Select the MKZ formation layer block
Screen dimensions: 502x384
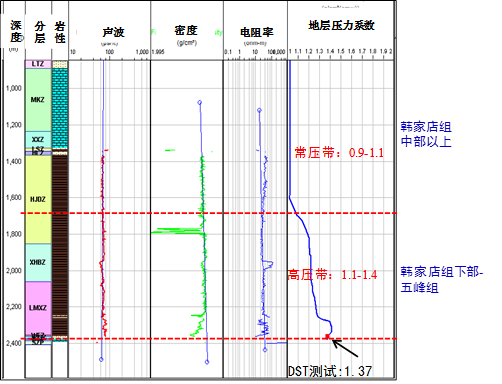(38, 100)
